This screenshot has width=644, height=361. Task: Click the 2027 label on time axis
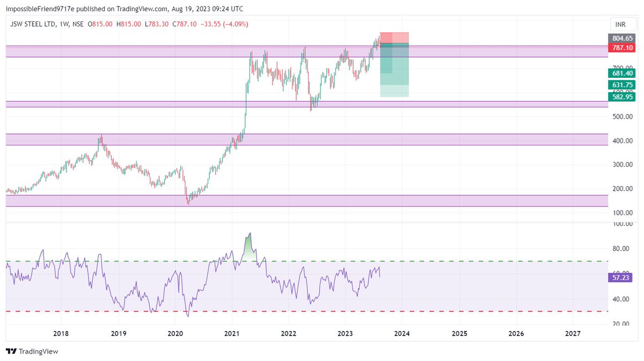[x=573, y=334]
